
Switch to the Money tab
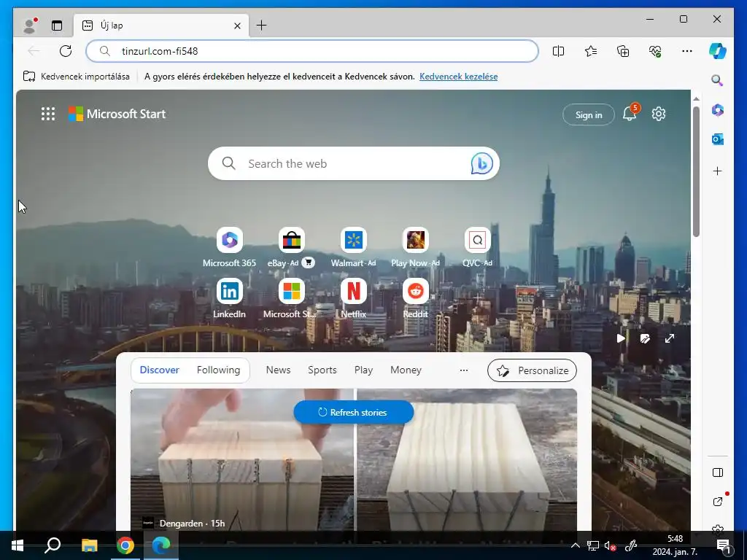406,370
